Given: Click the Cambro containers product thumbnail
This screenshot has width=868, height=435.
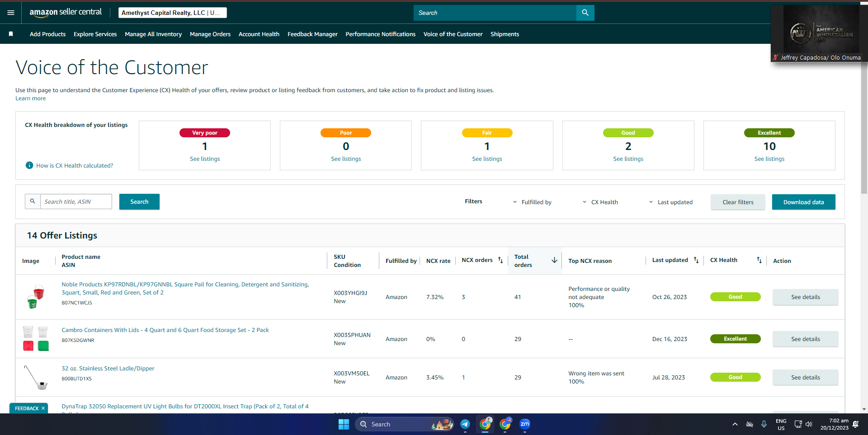Looking at the screenshot, I should [36, 339].
